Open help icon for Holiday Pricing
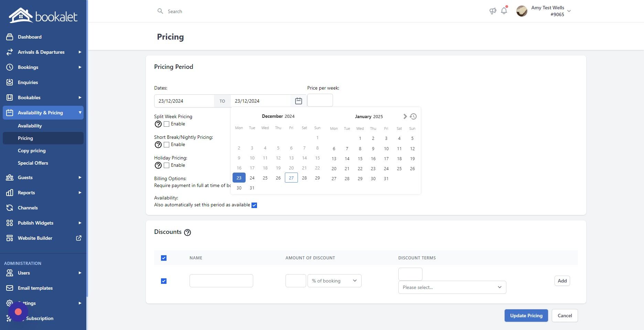The image size is (644, 330). point(158,165)
